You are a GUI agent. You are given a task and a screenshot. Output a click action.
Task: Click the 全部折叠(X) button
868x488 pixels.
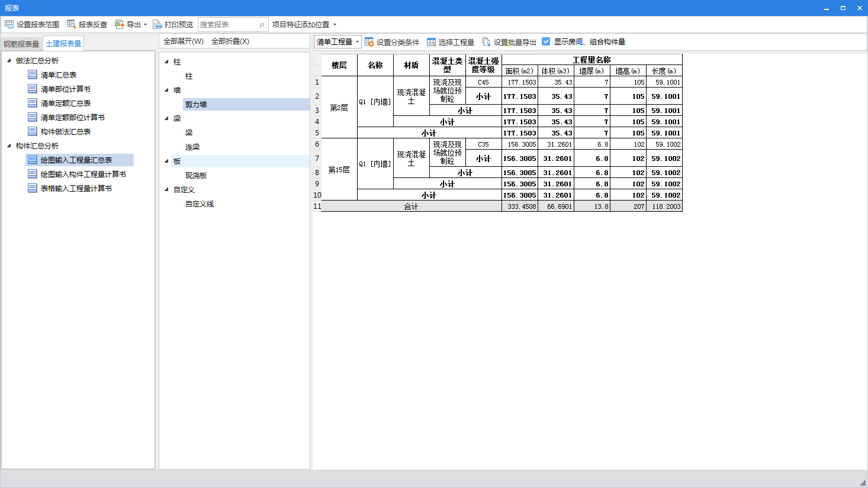click(230, 41)
